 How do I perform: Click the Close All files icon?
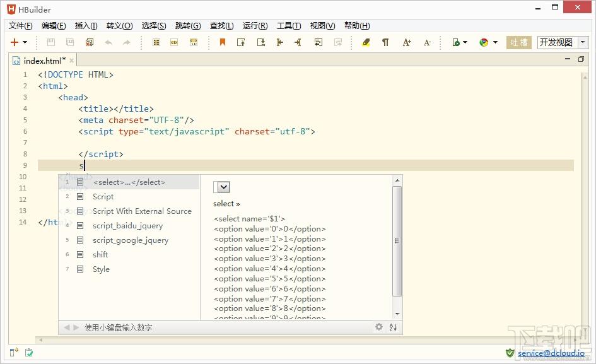click(90, 42)
